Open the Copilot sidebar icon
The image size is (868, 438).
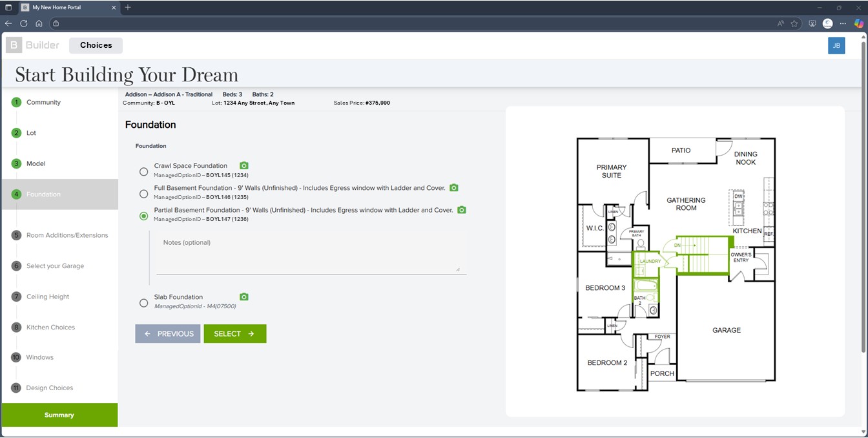[x=858, y=23]
